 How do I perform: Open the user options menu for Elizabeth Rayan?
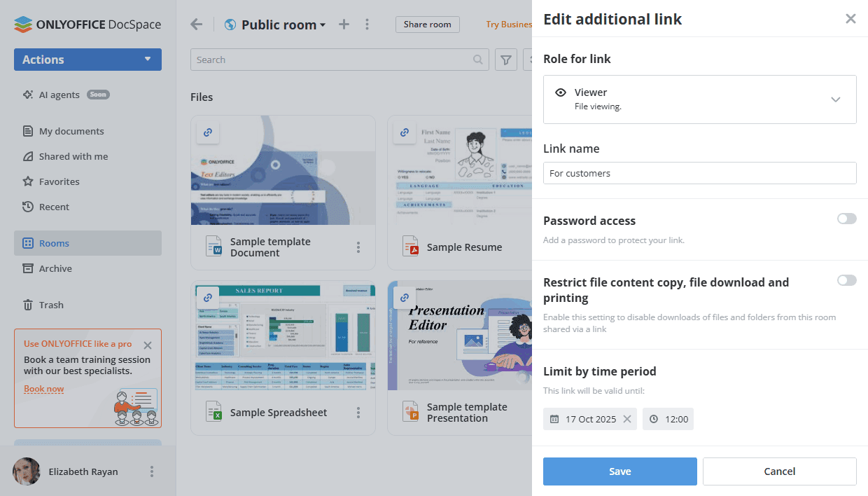(x=152, y=471)
